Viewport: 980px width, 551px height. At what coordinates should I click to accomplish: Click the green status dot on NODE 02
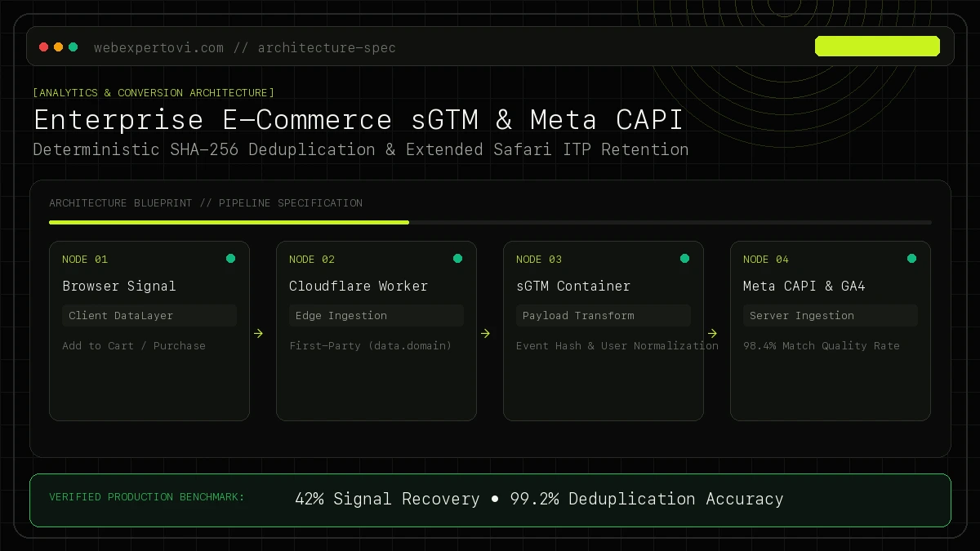pos(457,259)
